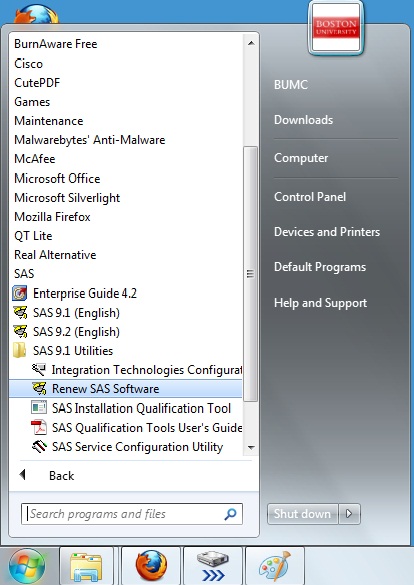Open Help and Support

[x=320, y=303]
